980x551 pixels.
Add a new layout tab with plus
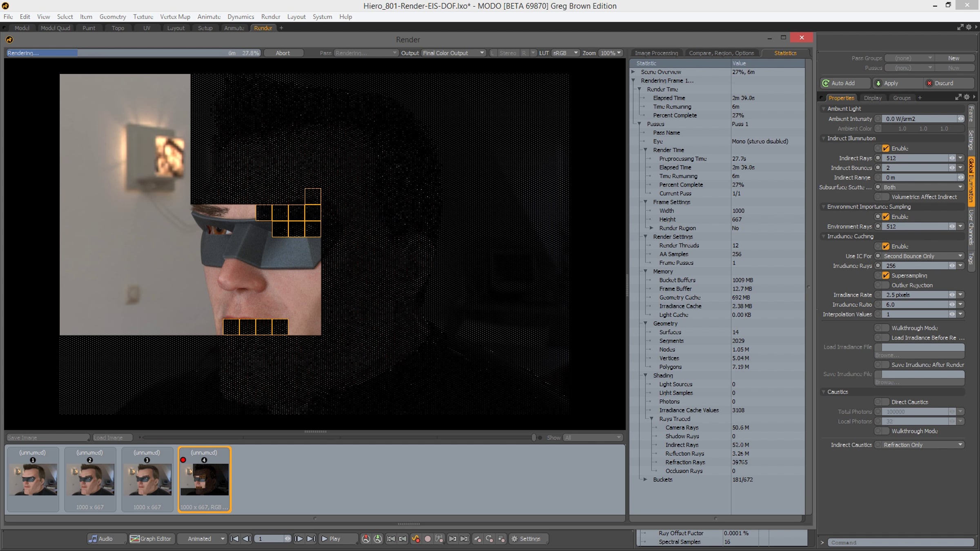[x=281, y=28]
